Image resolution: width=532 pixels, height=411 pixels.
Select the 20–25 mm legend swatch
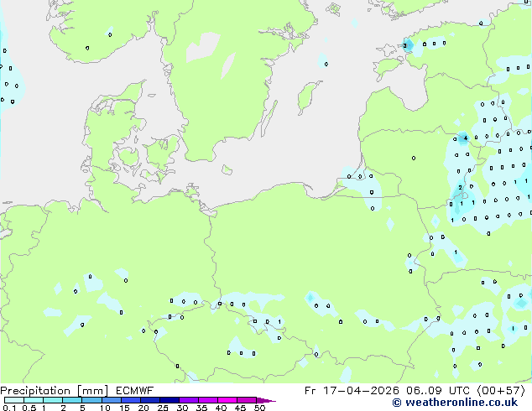click(x=150, y=400)
